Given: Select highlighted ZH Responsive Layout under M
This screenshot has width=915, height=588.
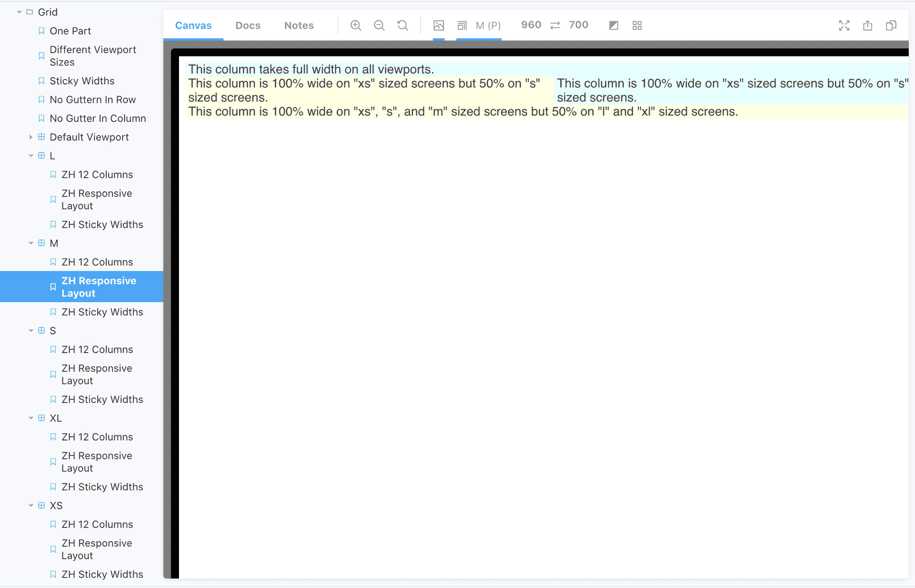Looking at the screenshot, I should click(x=81, y=287).
